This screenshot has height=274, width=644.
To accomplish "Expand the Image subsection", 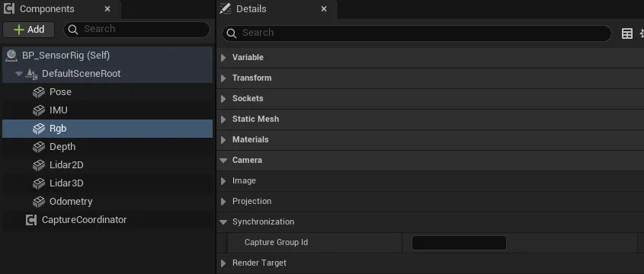I will 223,181.
